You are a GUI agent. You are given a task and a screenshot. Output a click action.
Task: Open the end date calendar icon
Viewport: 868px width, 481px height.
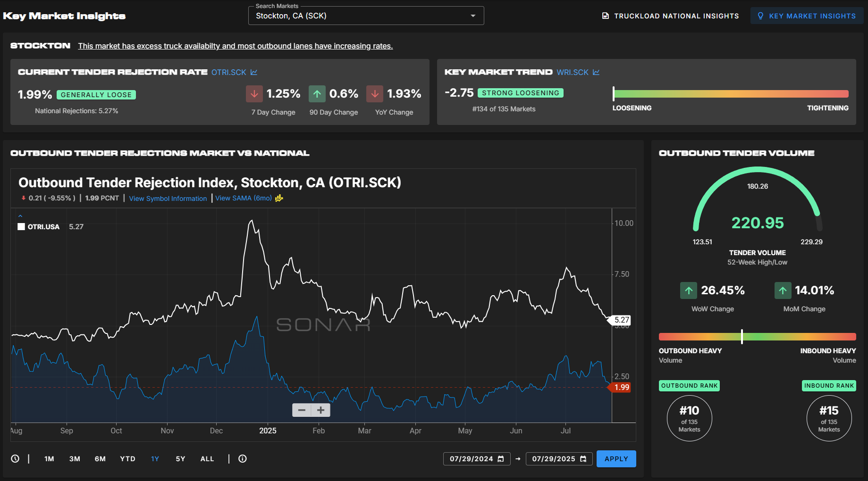(x=583, y=459)
